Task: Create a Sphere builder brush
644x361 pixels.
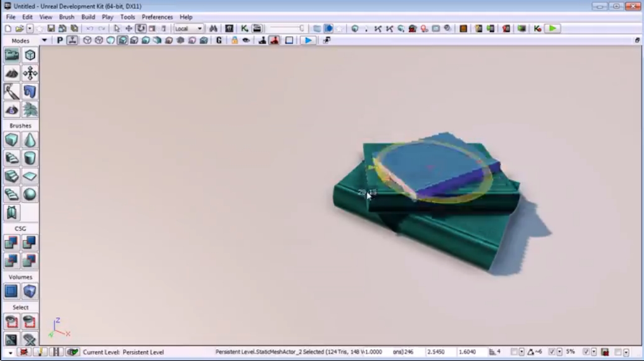Action: 30,194
